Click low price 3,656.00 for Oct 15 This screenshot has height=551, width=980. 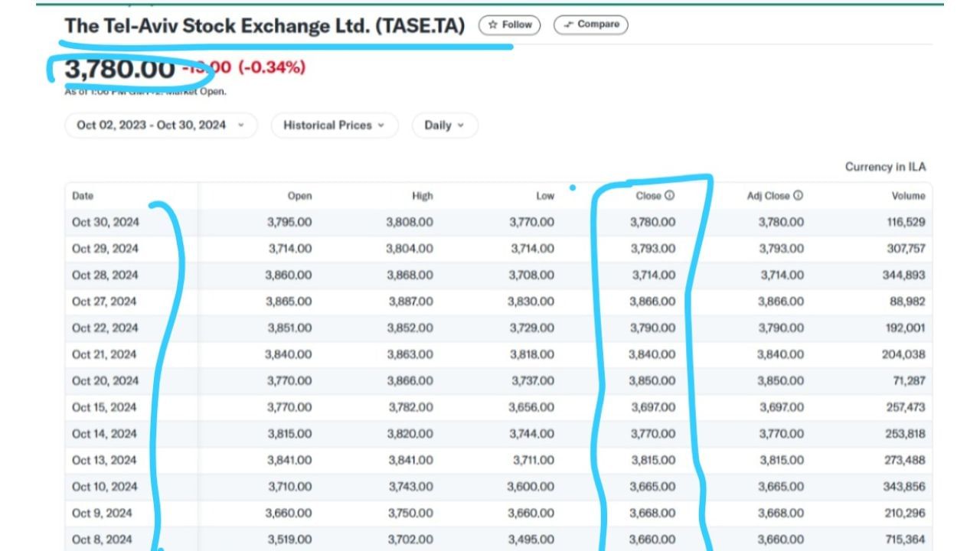coord(531,407)
